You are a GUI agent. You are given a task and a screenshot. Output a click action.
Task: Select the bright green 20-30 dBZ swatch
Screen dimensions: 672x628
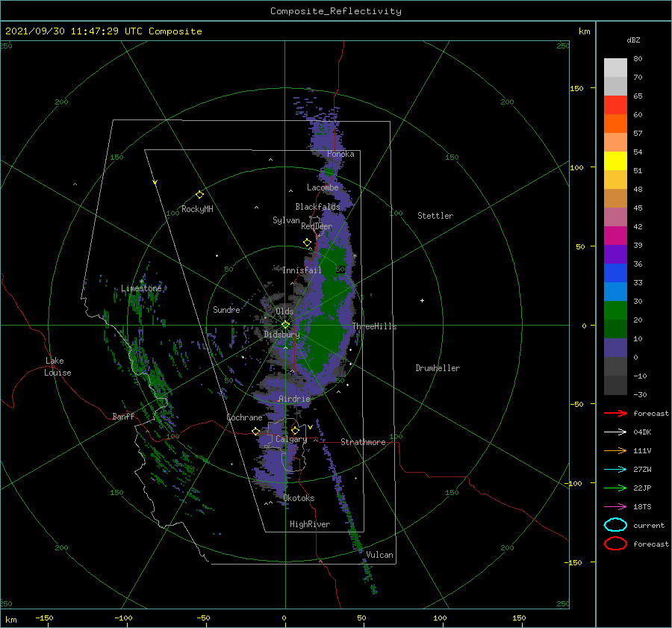(x=615, y=311)
